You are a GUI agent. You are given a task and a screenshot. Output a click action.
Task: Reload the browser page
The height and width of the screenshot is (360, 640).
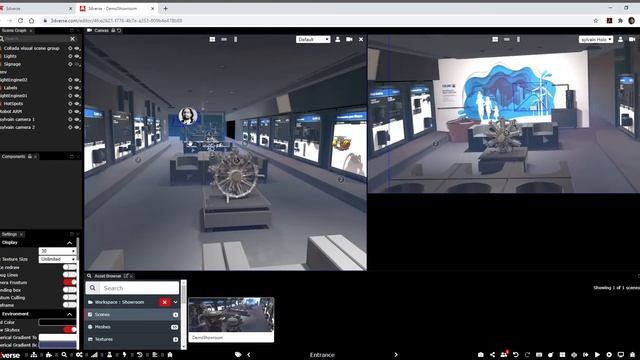coord(20,20)
